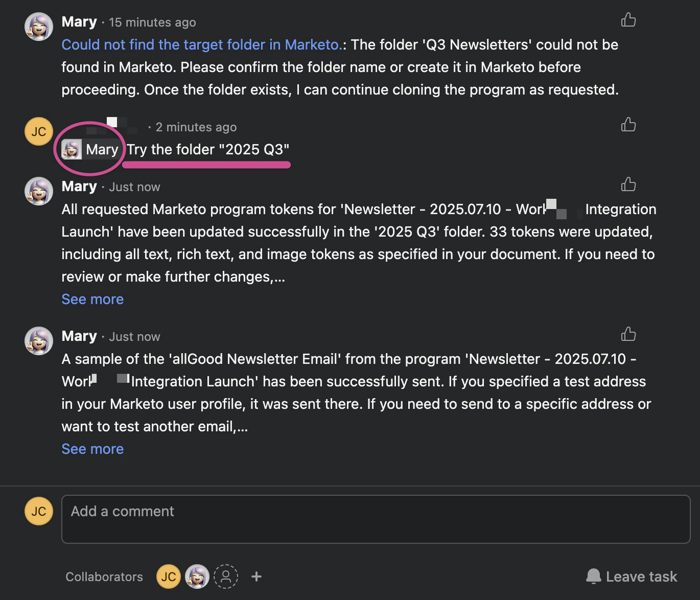Click the Mary mention chip in the reply
Image resolution: width=700 pixels, height=600 pixels.
pos(91,149)
